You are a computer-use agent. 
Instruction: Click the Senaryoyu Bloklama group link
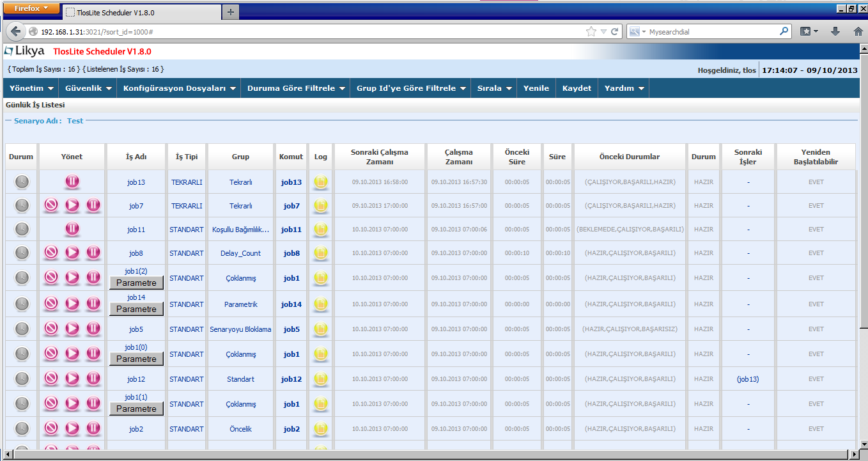[x=240, y=329]
